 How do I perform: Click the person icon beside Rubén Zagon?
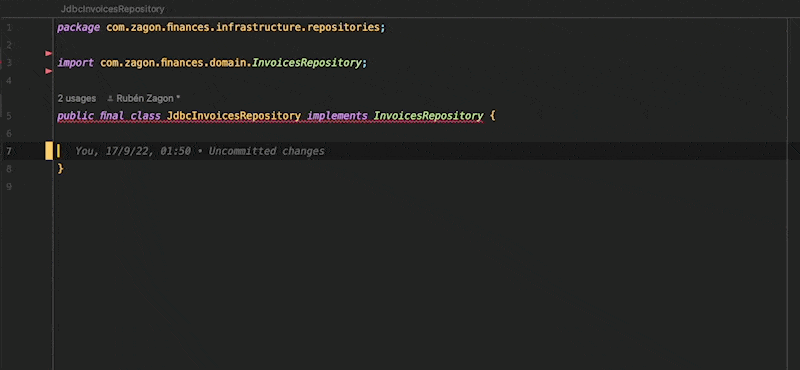[x=110, y=98]
